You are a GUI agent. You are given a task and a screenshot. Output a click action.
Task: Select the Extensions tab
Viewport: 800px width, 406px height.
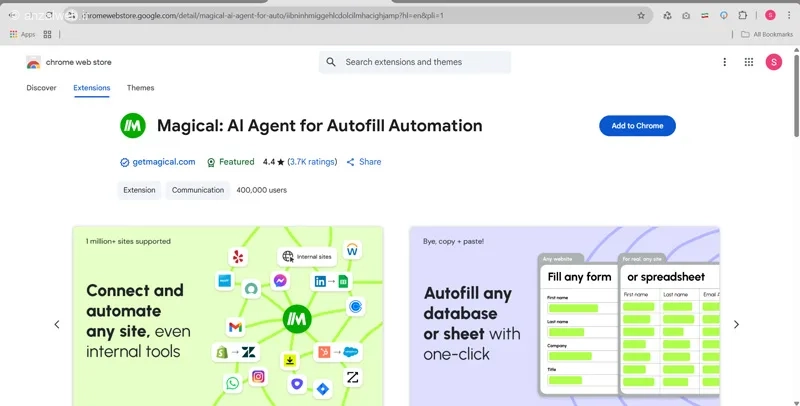(92, 88)
